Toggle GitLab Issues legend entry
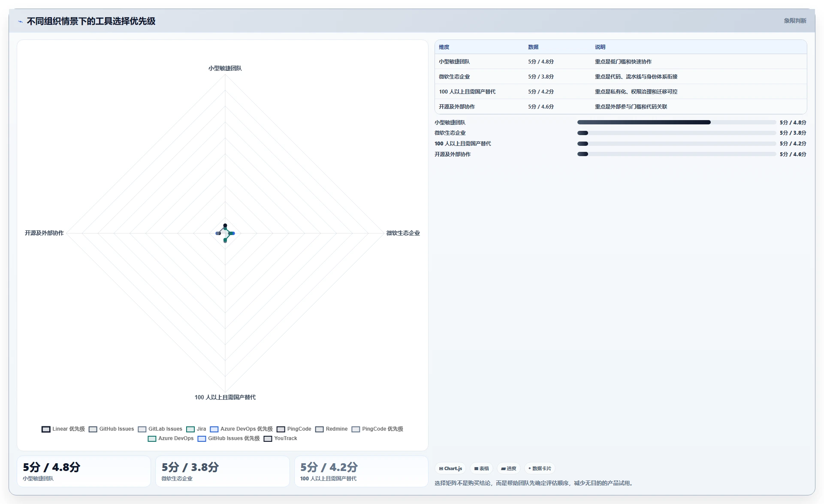 (160, 429)
